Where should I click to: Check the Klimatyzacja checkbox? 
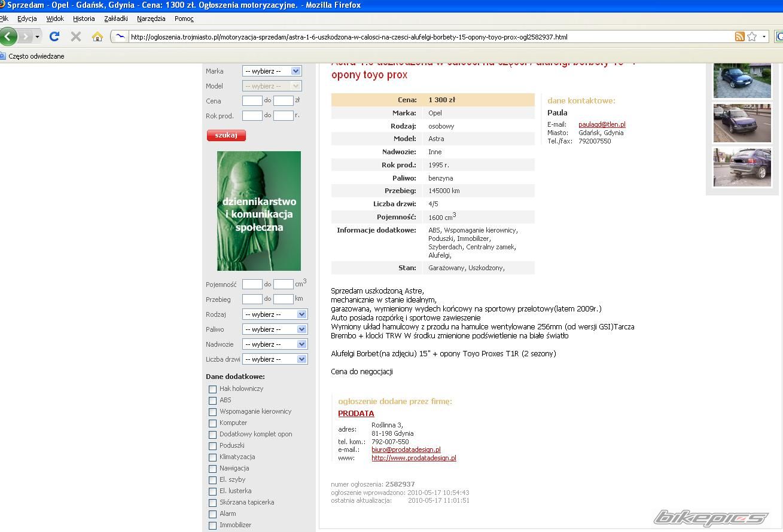pos(212,457)
